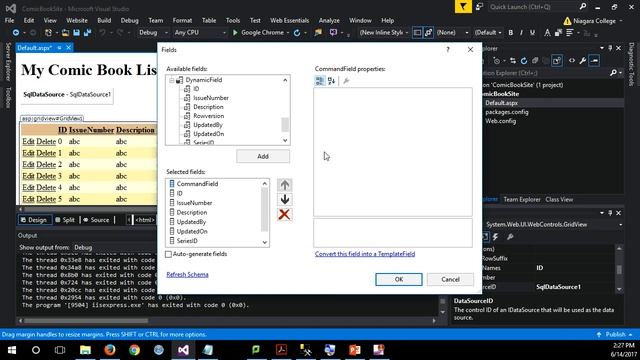Switch to the Default.aspx document tab
This screenshot has width=640, height=360.
[x=34, y=48]
